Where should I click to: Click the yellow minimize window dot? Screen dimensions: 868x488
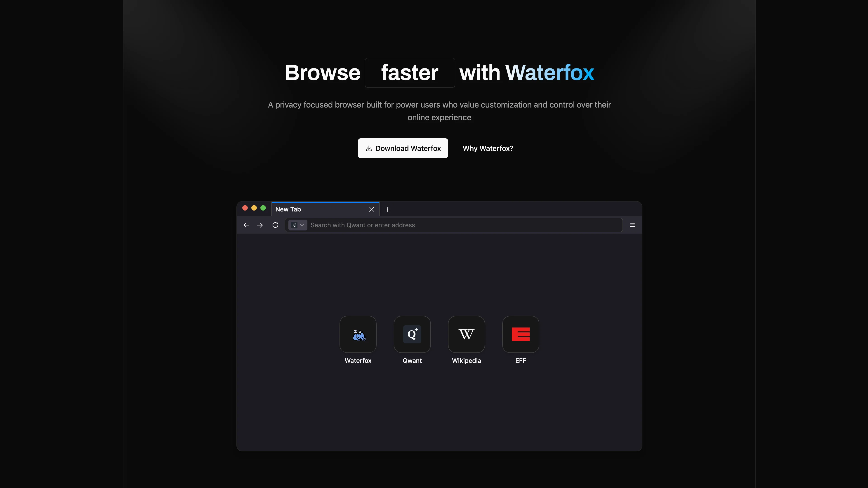(254, 208)
